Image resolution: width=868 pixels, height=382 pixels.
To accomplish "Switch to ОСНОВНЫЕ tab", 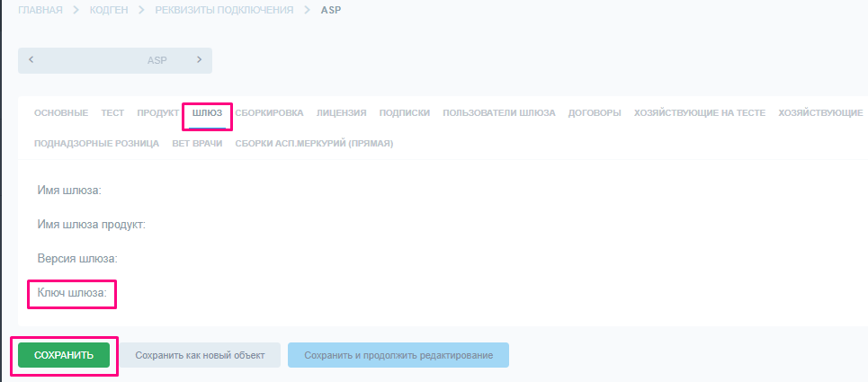I will pyautogui.click(x=61, y=112).
